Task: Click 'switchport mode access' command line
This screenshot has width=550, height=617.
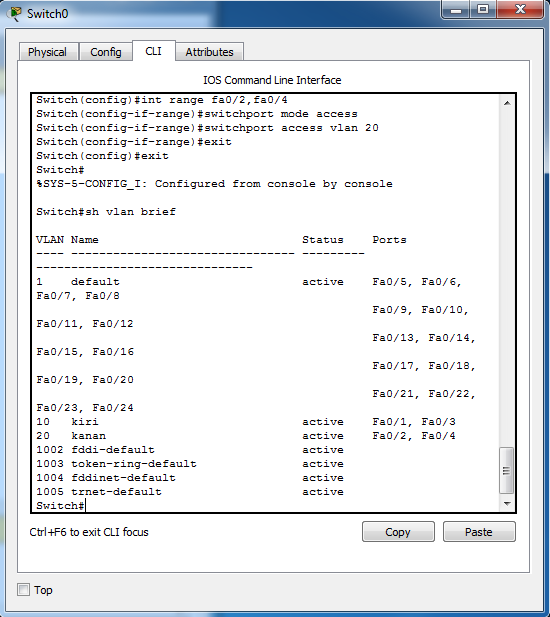Action: (197, 114)
